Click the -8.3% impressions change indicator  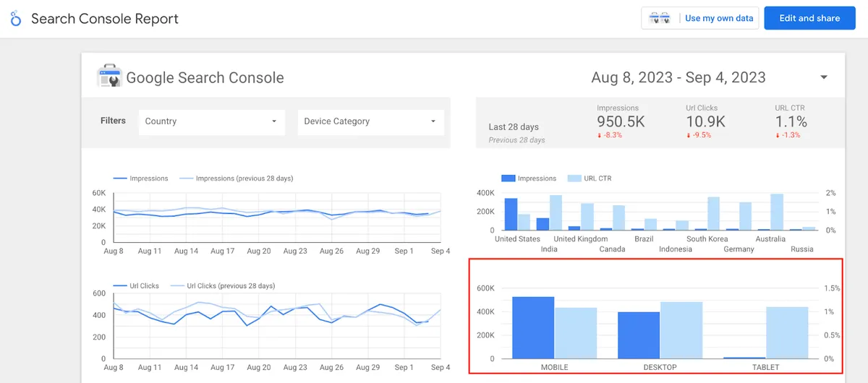(x=610, y=135)
